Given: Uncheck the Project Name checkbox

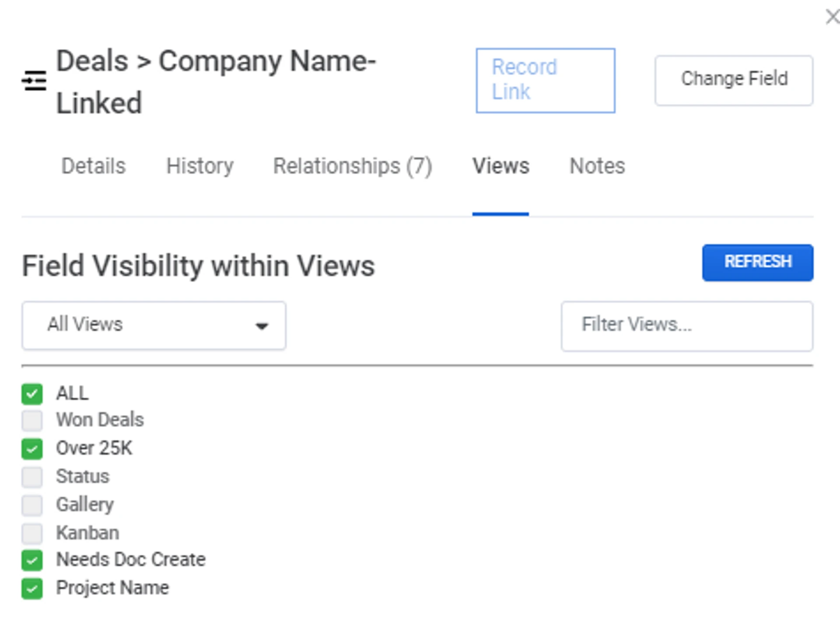Looking at the screenshot, I should point(32,589).
